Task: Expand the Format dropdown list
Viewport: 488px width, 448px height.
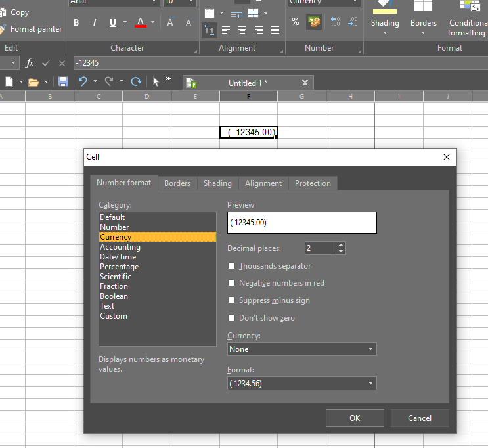Action: 302,384
